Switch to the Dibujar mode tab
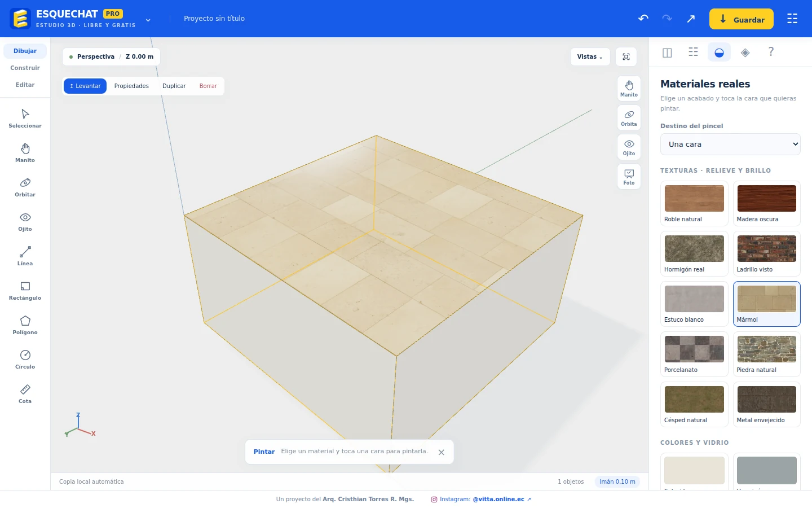812x508 pixels. click(x=25, y=51)
